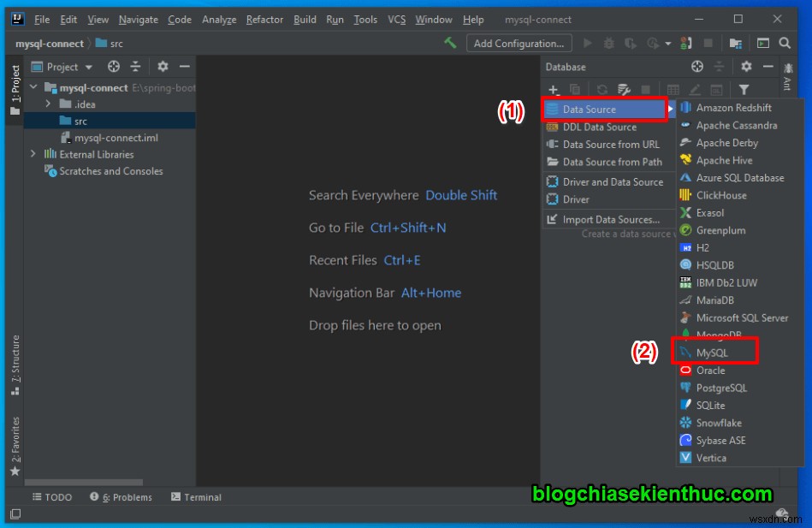
Task: Duplicate the selected data source
Action: [573, 89]
